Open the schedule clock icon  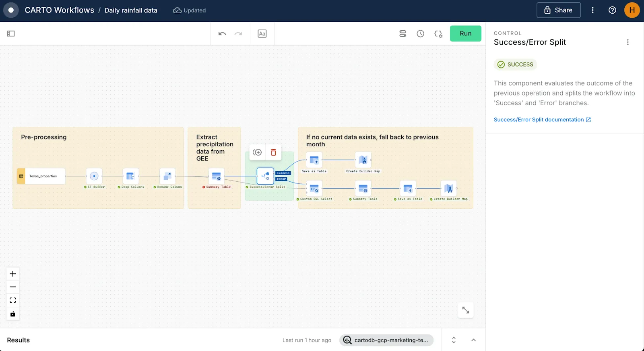(420, 34)
